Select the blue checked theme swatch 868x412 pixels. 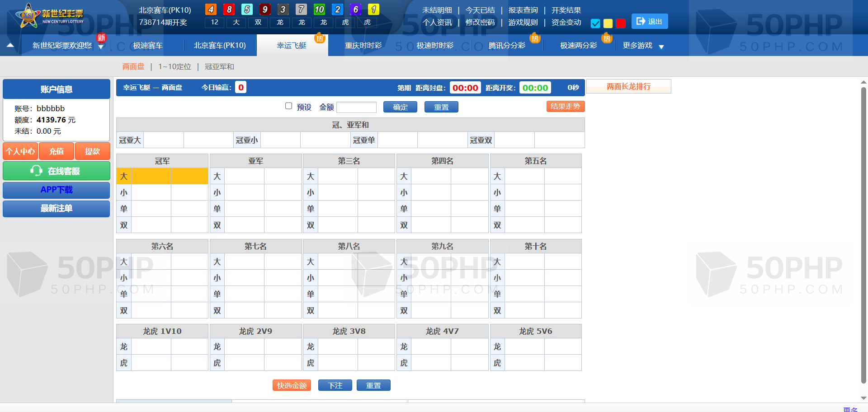pos(595,23)
